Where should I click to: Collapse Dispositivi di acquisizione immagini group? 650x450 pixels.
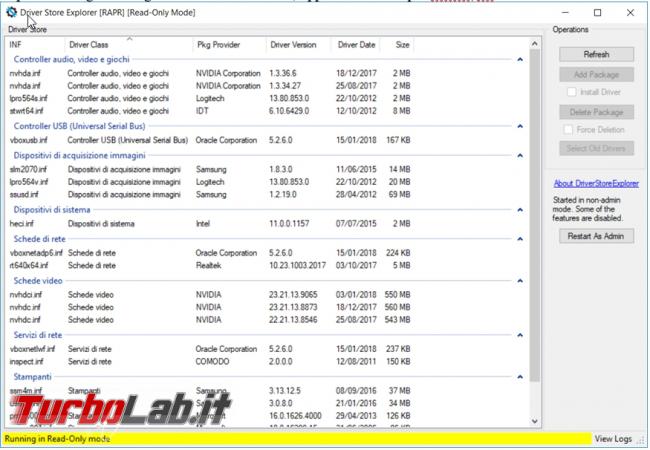point(520,155)
